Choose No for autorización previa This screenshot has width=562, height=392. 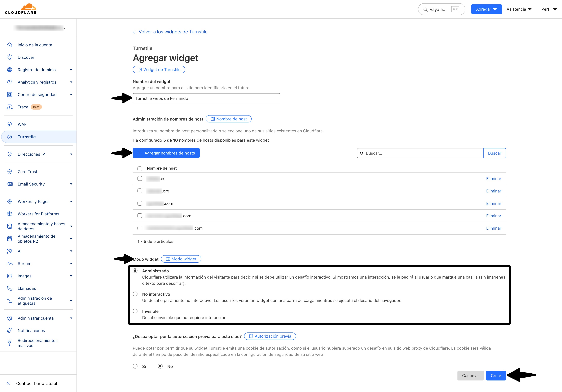(160, 366)
